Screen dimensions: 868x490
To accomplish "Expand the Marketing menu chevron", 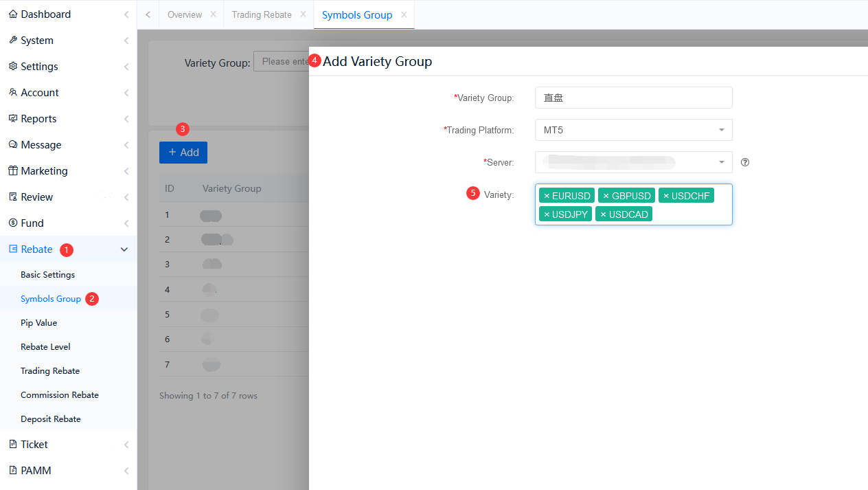I will pyautogui.click(x=126, y=171).
